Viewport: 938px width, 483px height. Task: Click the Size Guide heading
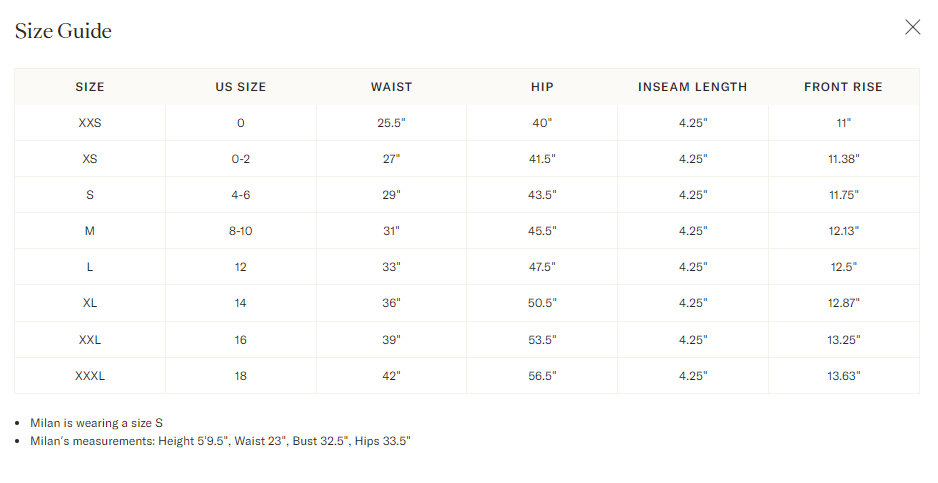pos(63,31)
